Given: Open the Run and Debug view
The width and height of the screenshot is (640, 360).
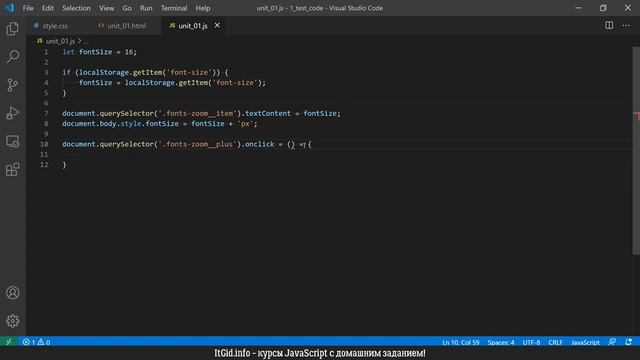Looking at the screenshot, I should click(x=13, y=113).
